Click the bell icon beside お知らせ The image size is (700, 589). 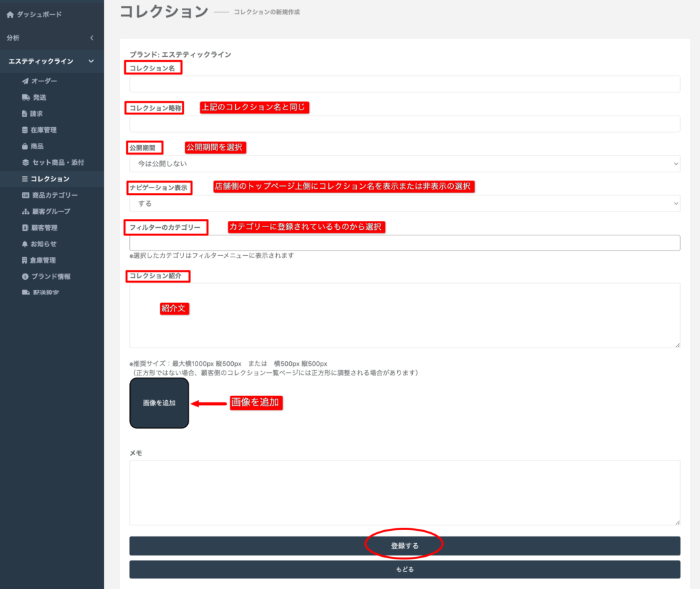tap(25, 244)
